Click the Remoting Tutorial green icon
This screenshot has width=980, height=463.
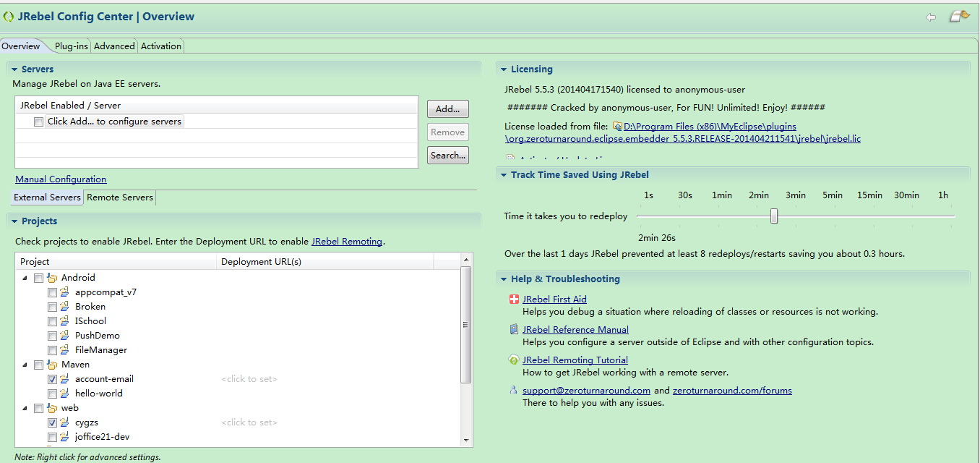[514, 360]
